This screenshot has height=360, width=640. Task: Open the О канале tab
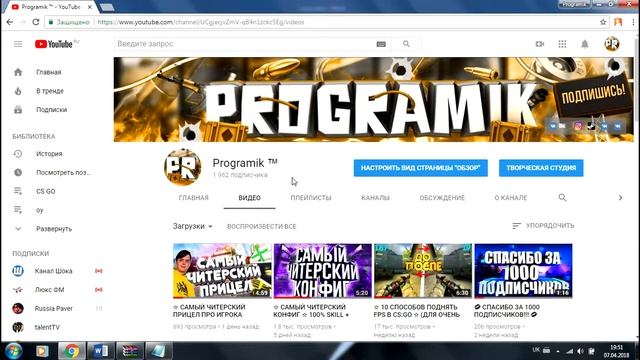[x=511, y=198]
